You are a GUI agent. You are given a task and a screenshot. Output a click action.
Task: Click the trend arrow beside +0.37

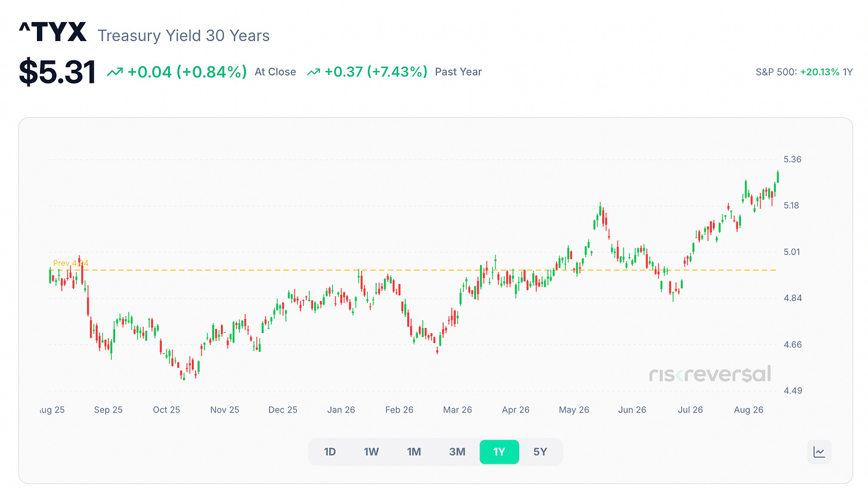(314, 72)
